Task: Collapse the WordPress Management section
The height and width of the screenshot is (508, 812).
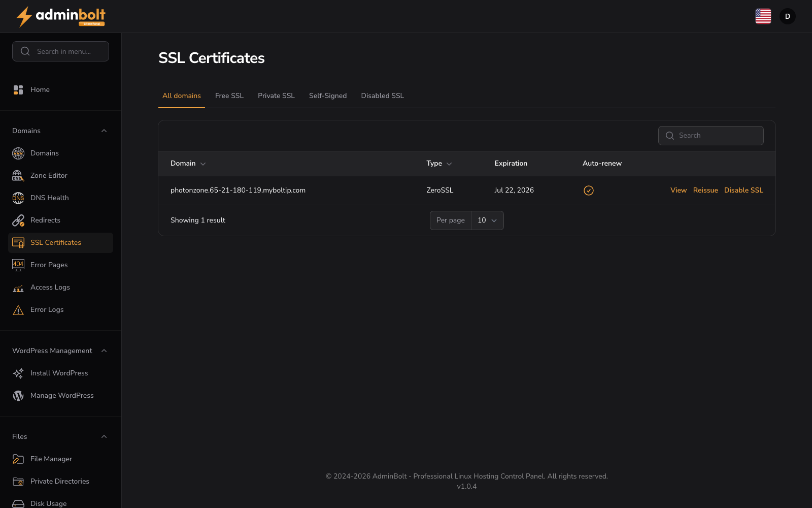Action: point(104,351)
